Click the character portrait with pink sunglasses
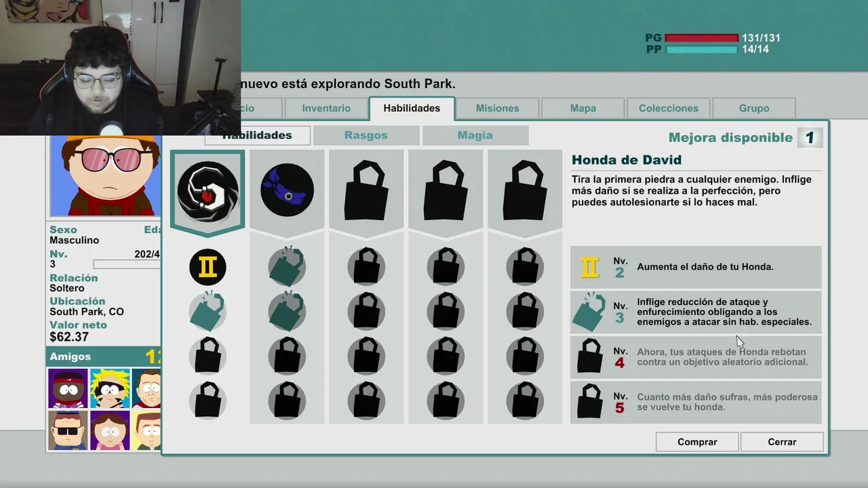This screenshot has width=868, height=488. (x=106, y=176)
